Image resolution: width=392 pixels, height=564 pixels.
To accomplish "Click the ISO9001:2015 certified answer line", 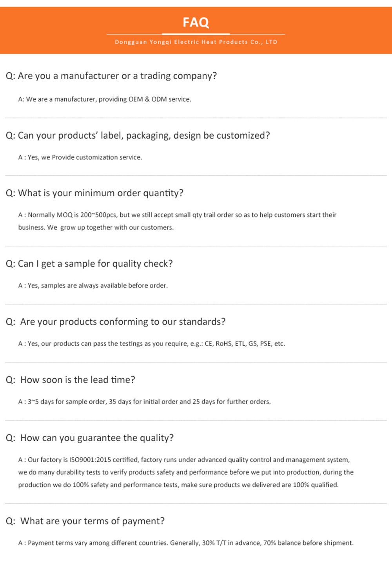I will tap(184, 460).
